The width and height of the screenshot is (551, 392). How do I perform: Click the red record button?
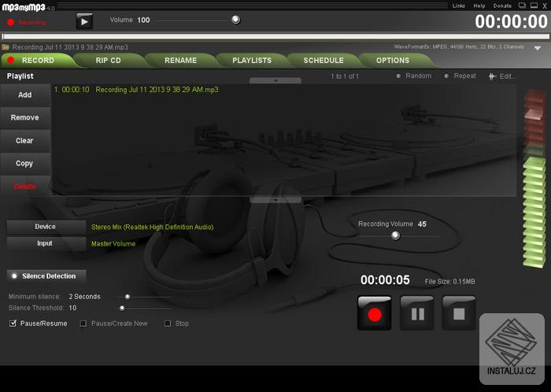coord(374,313)
